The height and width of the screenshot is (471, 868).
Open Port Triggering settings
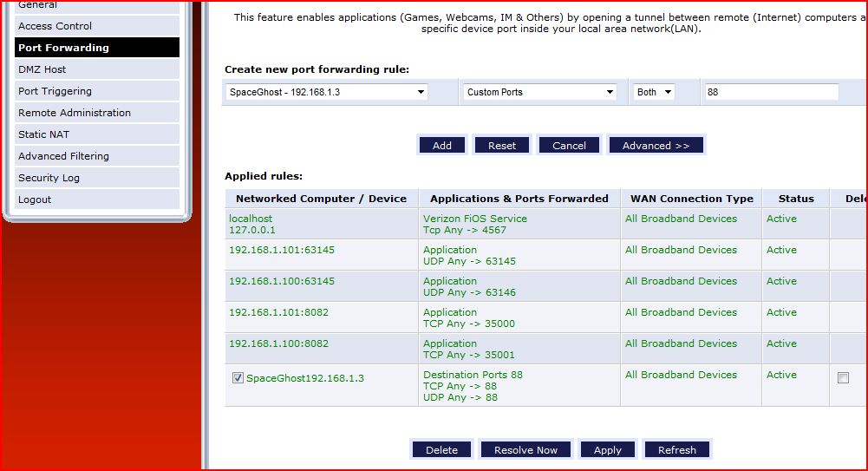[x=97, y=91]
